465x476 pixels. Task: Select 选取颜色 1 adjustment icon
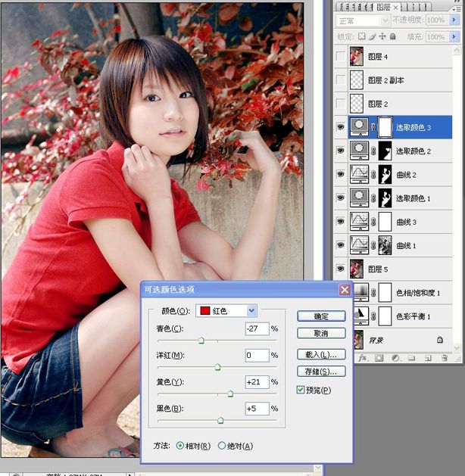tap(359, 198)
